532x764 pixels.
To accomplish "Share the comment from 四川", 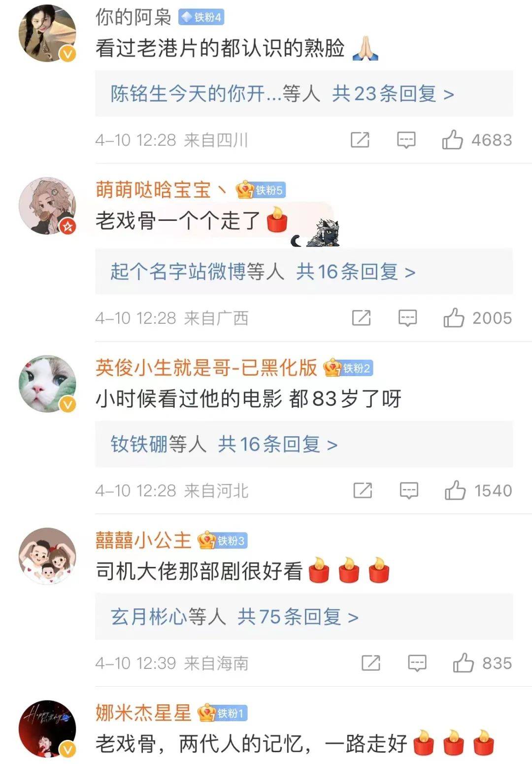I will (x=360, y=140).
